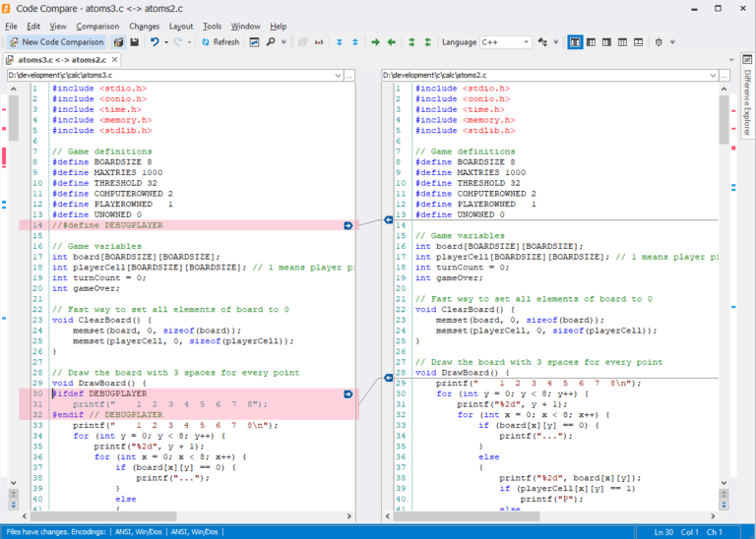Open the folder comparison icon in toolbar
Screen dimensions: 756x539
point(118,42)
